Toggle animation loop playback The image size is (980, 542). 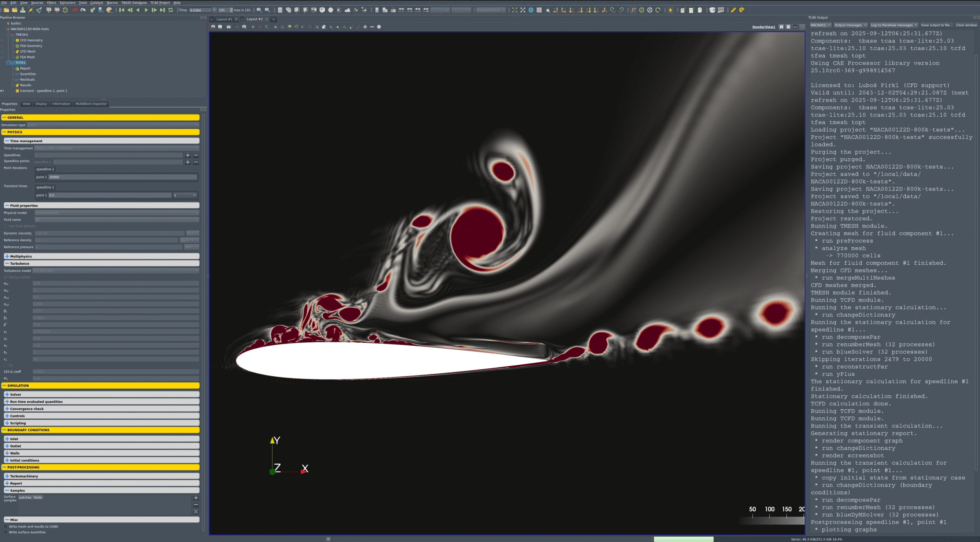(171, 10)
